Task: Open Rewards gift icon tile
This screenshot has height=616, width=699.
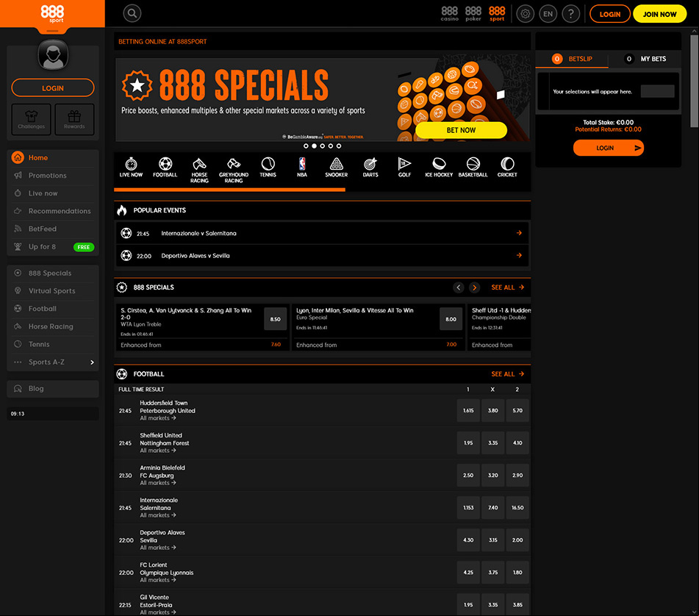Action: 74,120
